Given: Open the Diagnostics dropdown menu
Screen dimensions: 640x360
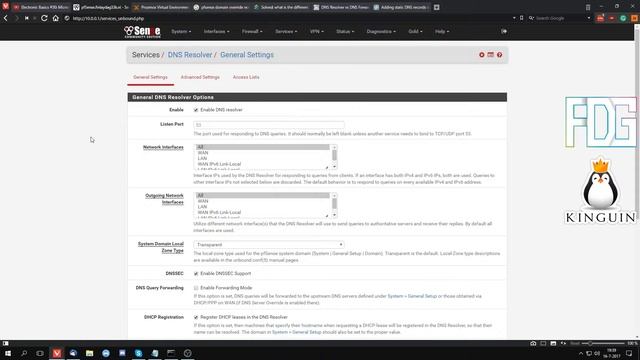Looking at the screenshot, I should pyautogui.click(x=381, y=31).
